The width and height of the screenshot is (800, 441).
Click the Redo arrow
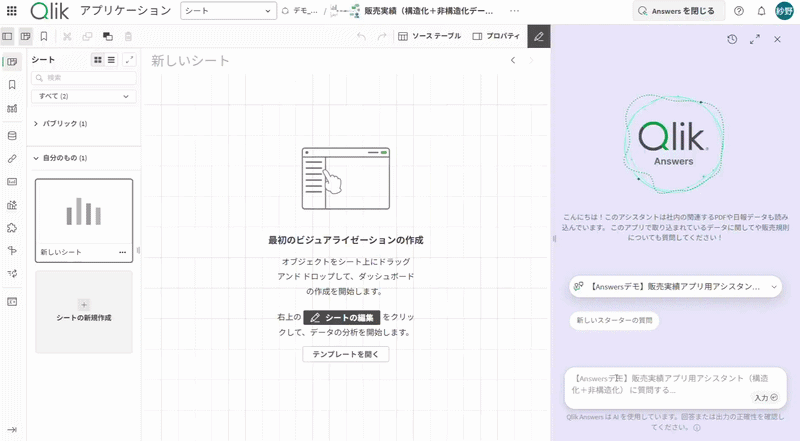(382, 36)
